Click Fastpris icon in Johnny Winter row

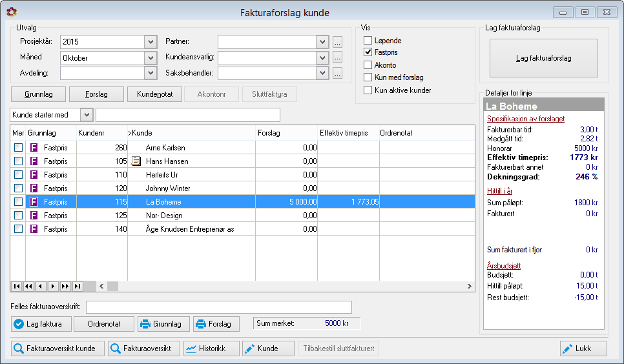[34, 188]
